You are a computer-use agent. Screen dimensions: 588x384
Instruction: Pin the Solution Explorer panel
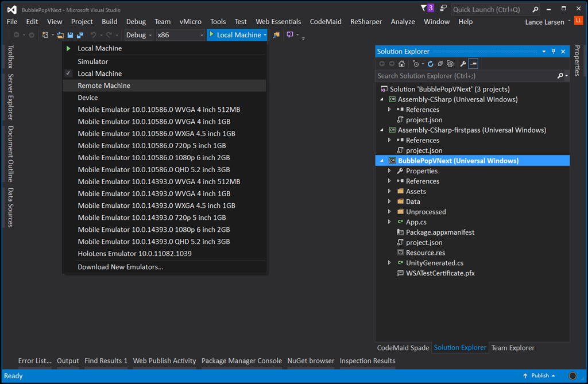[554, 52]
